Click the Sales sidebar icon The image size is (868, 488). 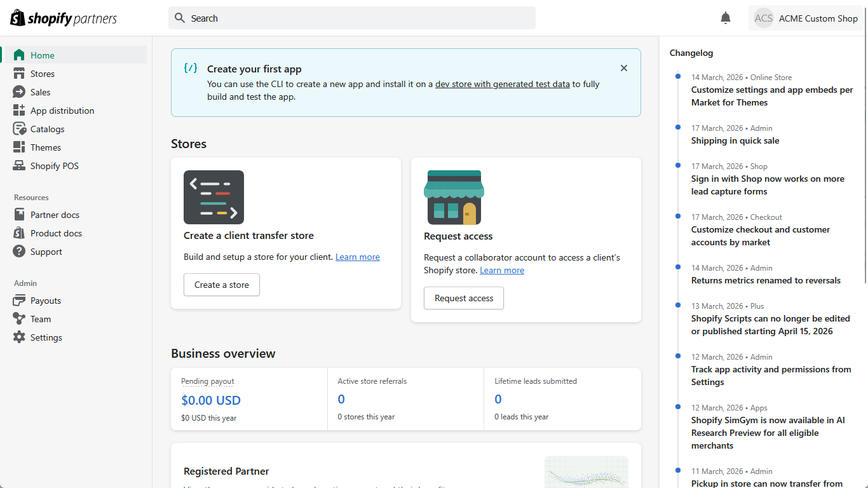click(19, 92)
